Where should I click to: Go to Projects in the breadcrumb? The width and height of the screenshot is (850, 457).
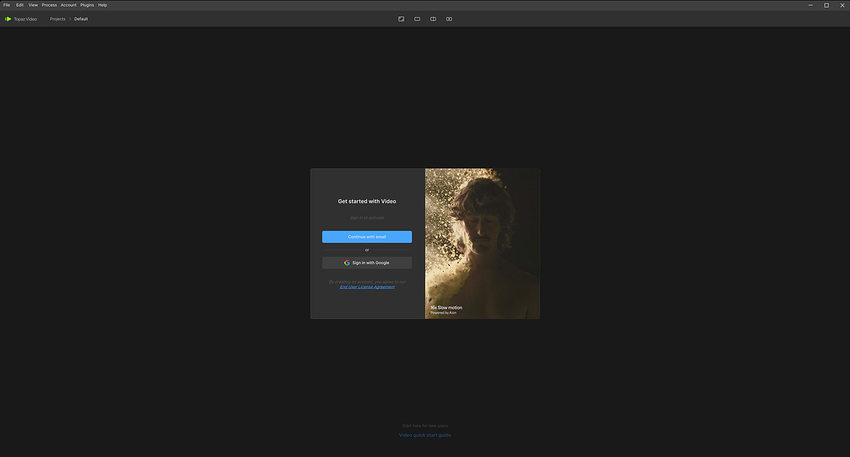tap(57, 19)
